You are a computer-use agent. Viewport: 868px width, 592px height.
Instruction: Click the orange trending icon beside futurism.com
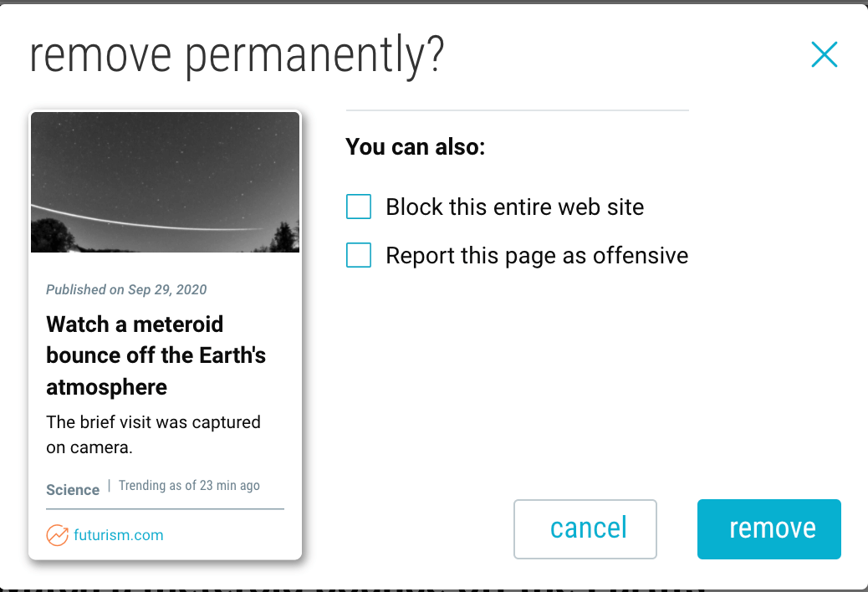57,535
